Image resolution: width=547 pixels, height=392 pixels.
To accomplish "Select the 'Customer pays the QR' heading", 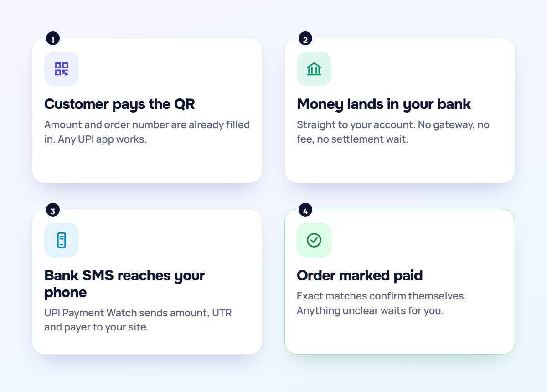I will (x=119, y=104).
